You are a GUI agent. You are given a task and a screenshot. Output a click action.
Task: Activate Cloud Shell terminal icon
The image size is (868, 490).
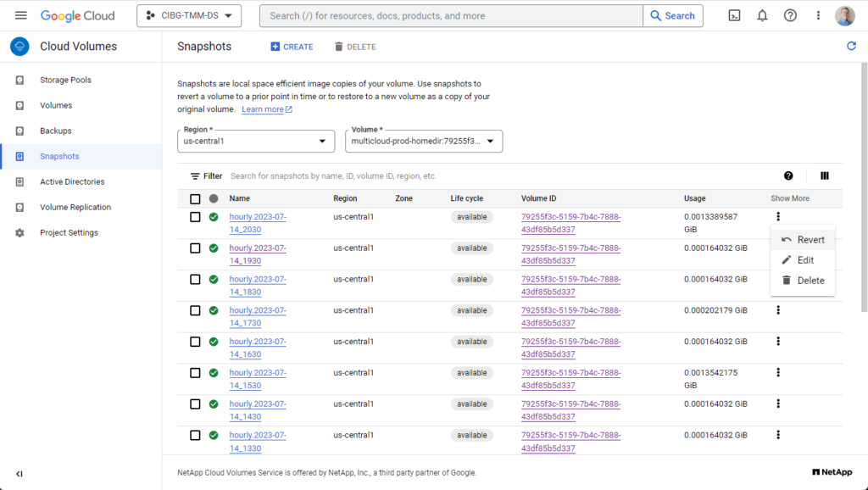[x=735, y=15]
